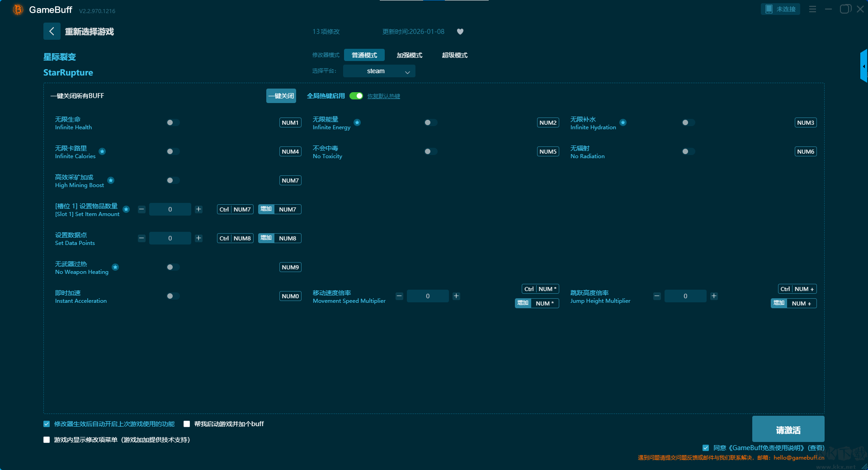Click the 请激活 activate button
This screenshot has width=868, height=470.
tap(788, 429)
